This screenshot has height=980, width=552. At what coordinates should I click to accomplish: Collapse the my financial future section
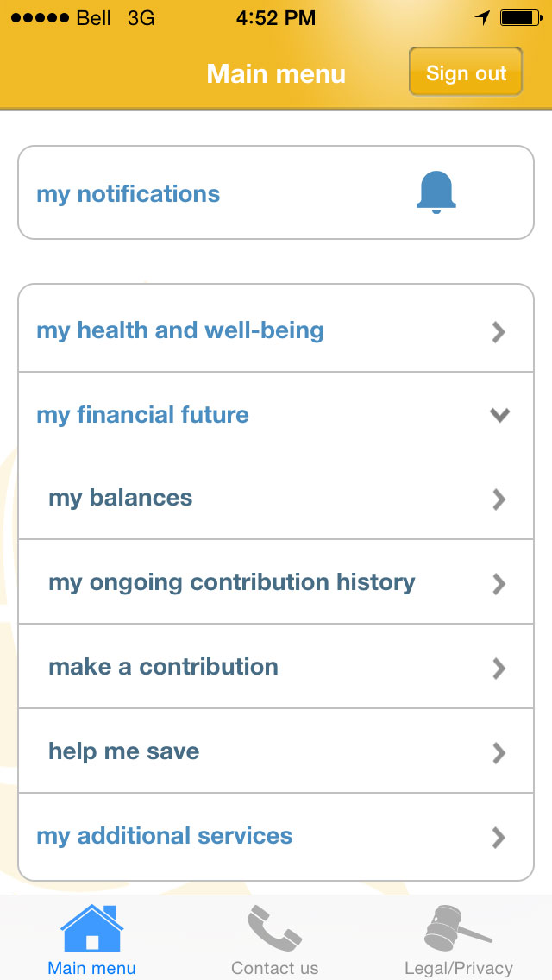499,415
